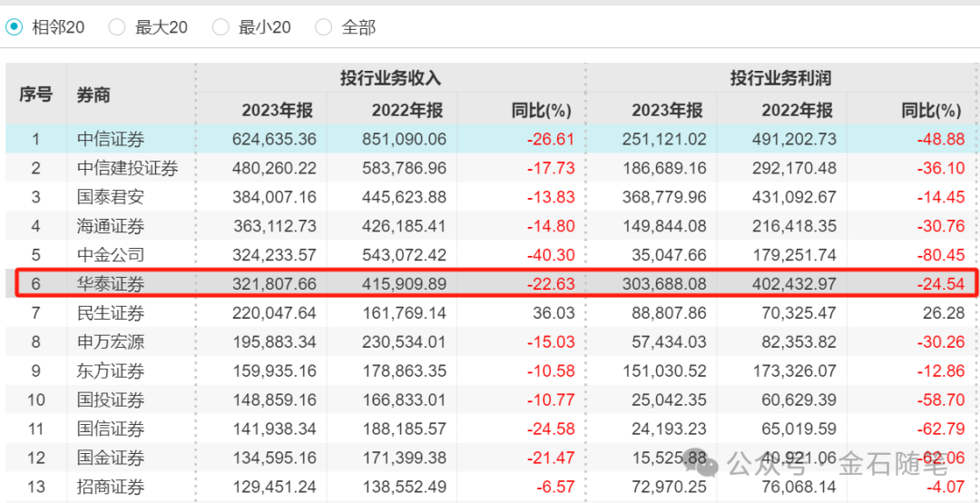Click the 序号 column header

pos(36,94)
